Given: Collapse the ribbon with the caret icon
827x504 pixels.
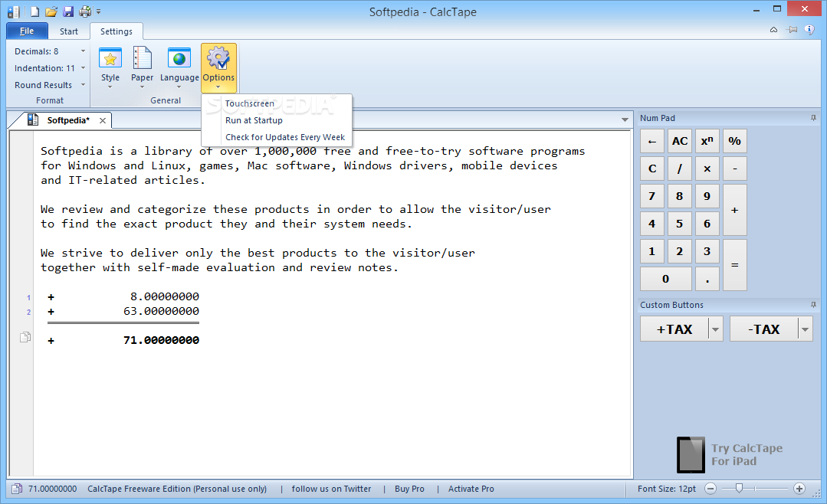Looking at the screenshot, I should (773, 30).
